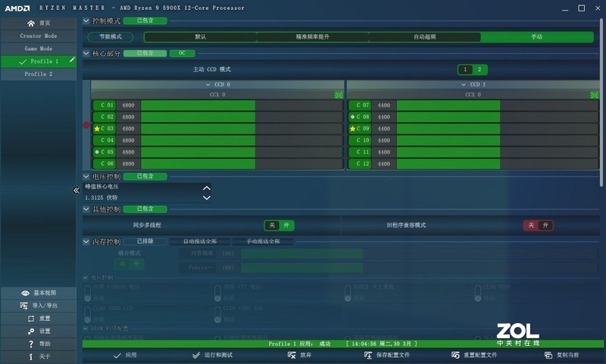This screenshot has height=364, width=606.
Task: Click the double-arrow sidebar collapse icon
Action: point(76,191)
